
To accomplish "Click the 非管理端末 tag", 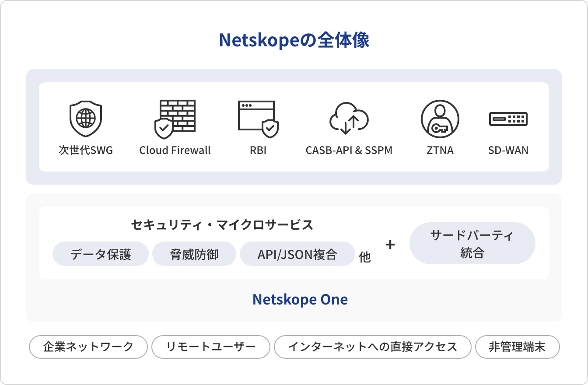I will [x=517, y=347].
